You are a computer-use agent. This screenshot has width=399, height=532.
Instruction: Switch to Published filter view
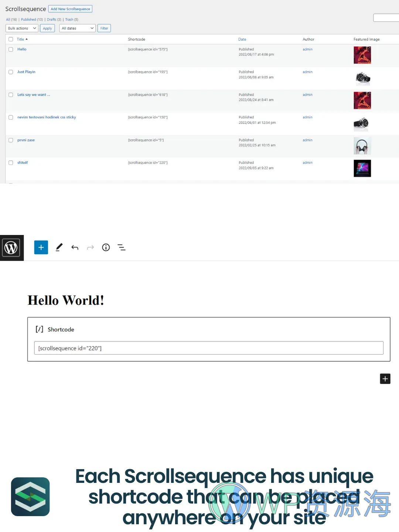28,20
